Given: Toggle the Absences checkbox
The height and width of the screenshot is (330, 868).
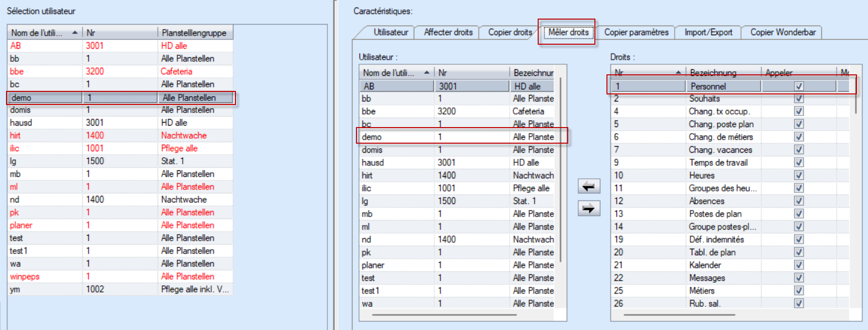Looking at the screenshot, I should point(799,201).
